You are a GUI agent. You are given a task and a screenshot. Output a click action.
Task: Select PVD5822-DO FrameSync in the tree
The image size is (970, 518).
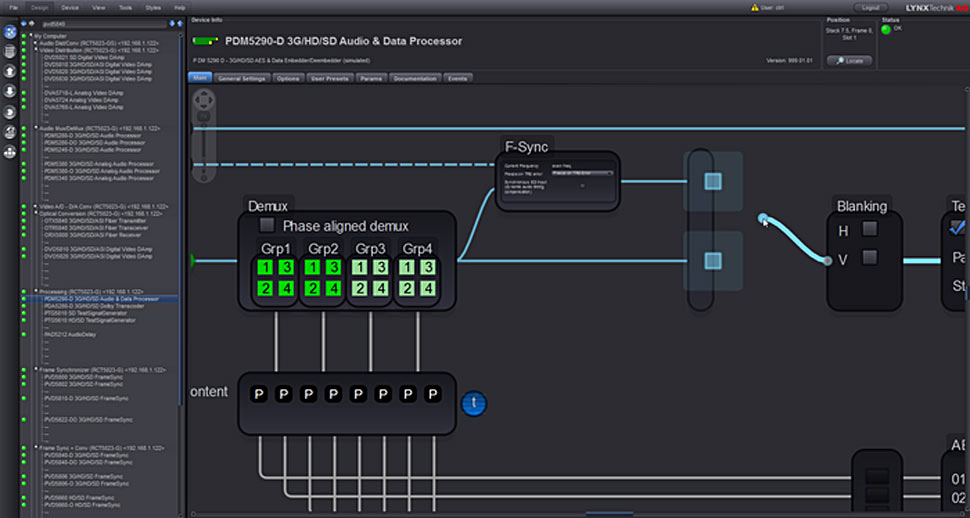[x=88, y=420]
